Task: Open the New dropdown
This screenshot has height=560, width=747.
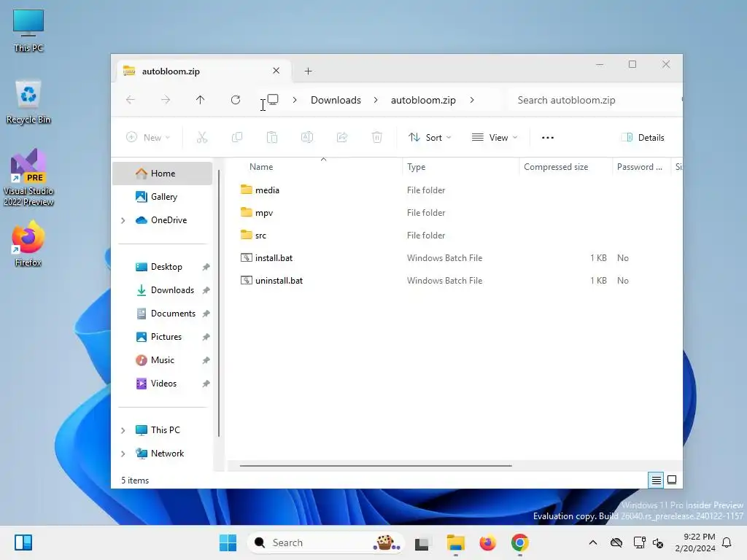Action: click(148, 138)
